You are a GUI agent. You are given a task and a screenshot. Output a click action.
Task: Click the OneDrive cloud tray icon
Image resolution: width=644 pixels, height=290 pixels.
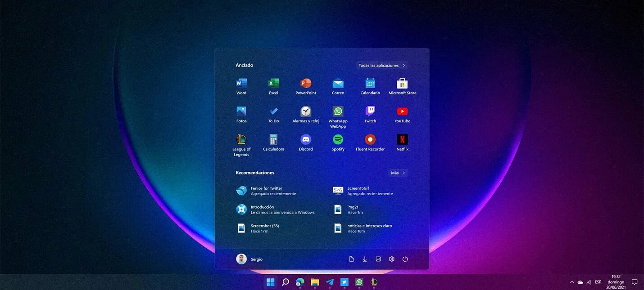(580, 282)
